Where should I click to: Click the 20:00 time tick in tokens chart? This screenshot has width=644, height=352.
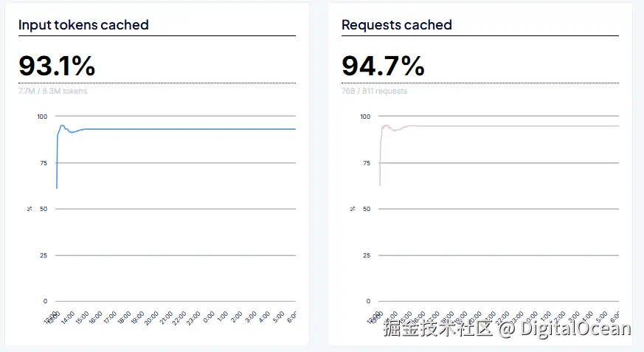[x=151, y=318]
